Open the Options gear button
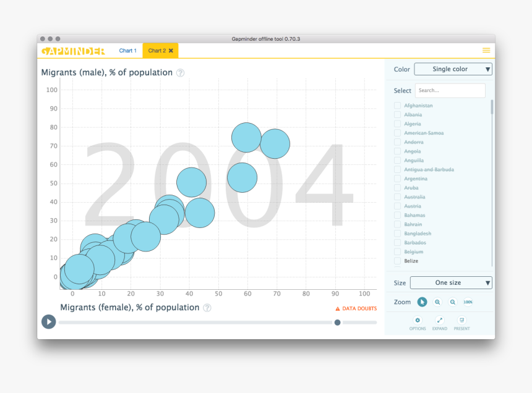 click(x=418, y=323)
